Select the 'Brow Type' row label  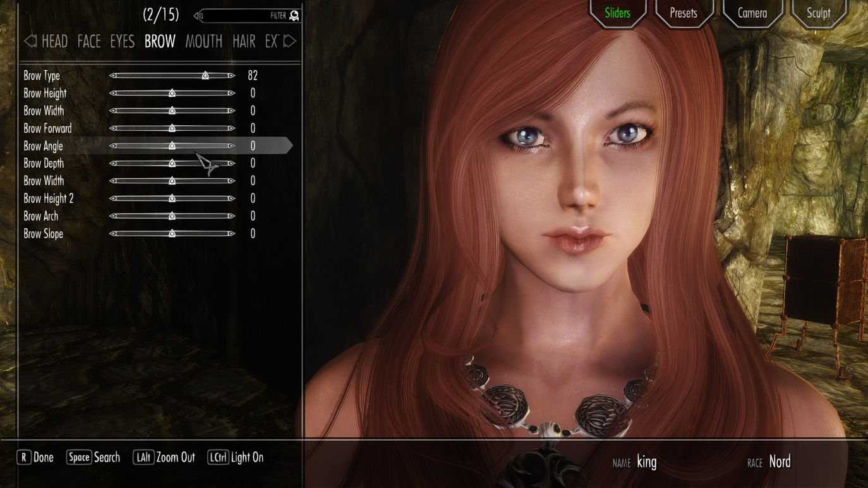tap(42, 76)
